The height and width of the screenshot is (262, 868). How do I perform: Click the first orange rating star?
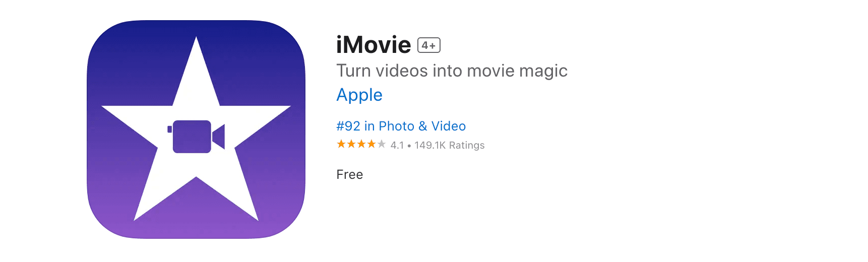(341, 145)
